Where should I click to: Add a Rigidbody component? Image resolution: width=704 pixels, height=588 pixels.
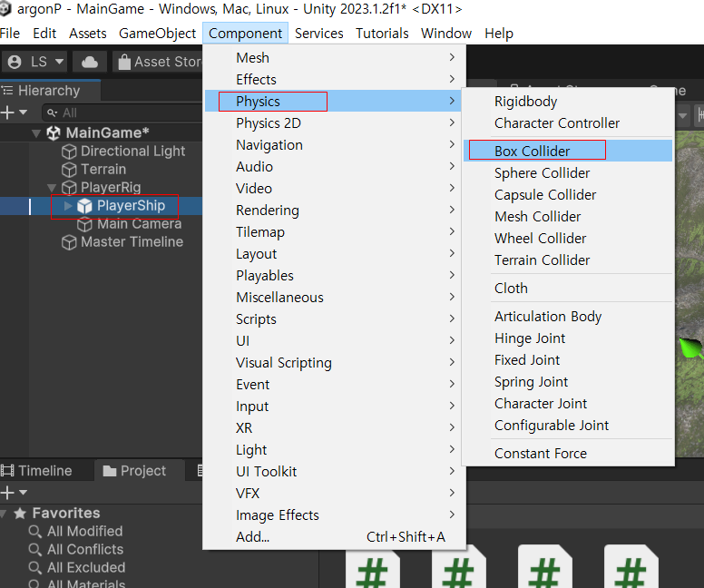point(568,101)
